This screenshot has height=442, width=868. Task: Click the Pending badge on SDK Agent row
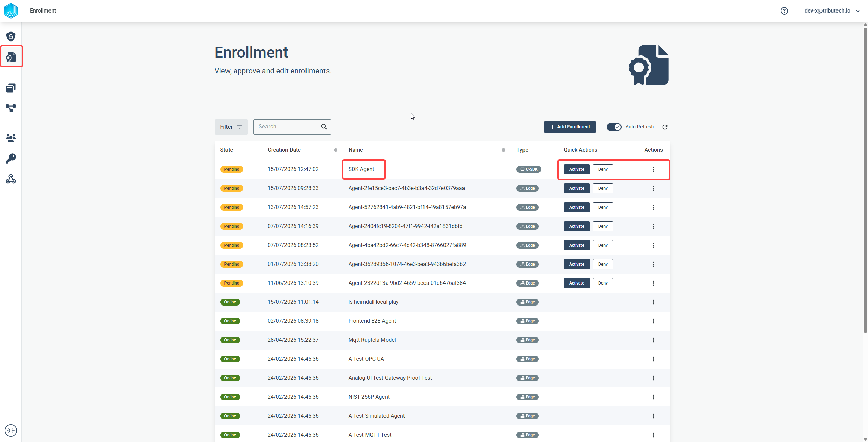(232, 169)
